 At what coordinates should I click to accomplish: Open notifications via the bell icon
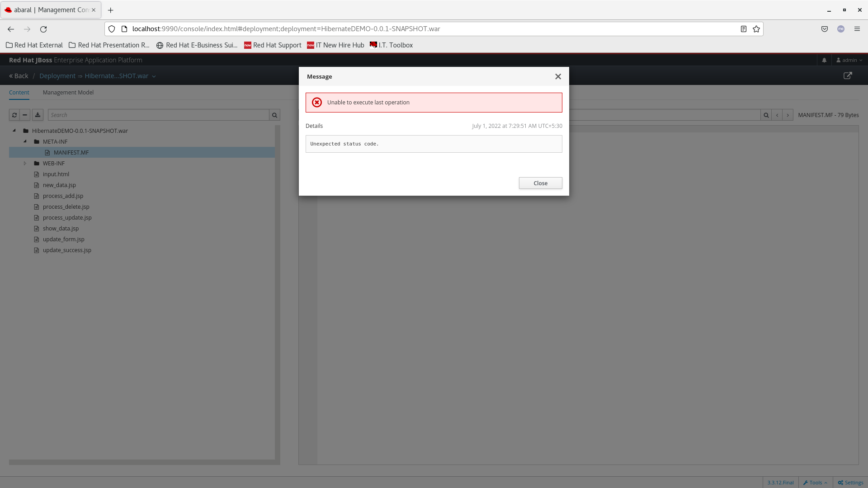pyautogui.click(x=824, y=60)
